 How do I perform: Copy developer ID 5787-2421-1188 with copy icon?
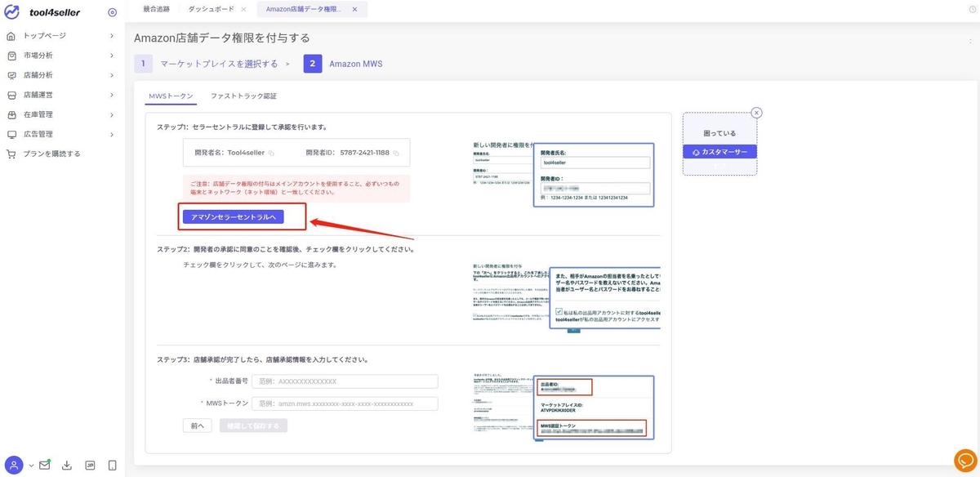[396, 153]
